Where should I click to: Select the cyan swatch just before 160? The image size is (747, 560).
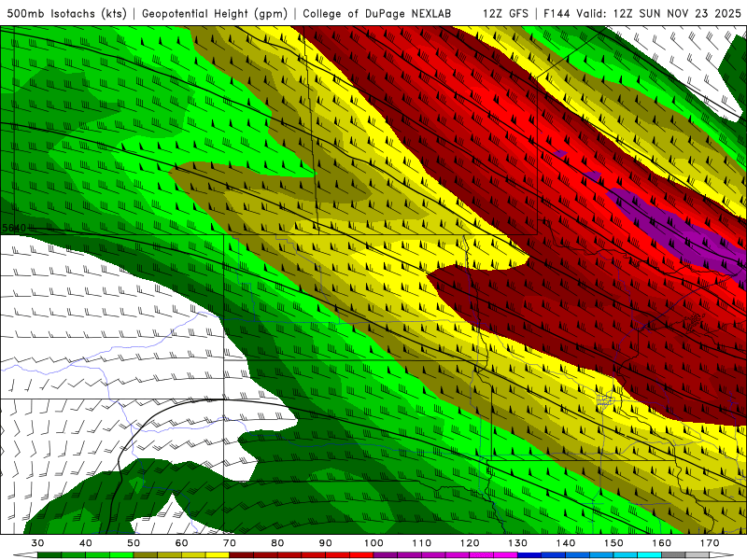pyautogui.click(x=650, y=554)
